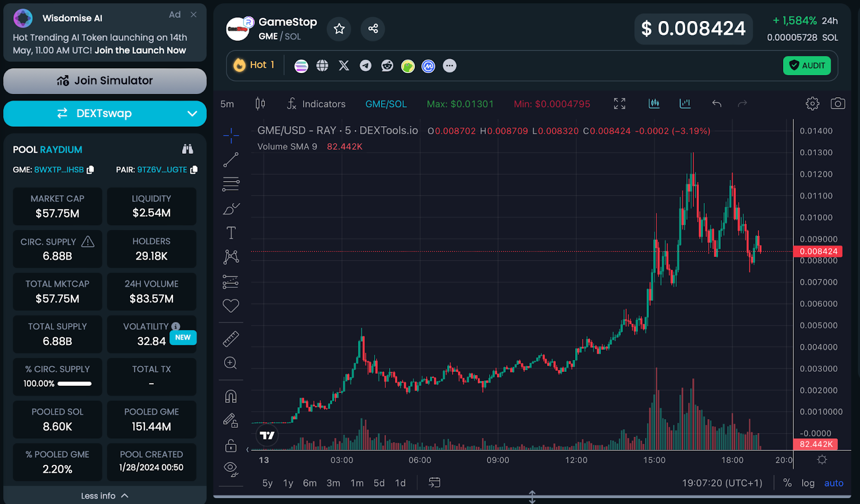Open the candlestick chart style selector
The height and width of the screenshot is (504, 860).
[x=260, y=104]
